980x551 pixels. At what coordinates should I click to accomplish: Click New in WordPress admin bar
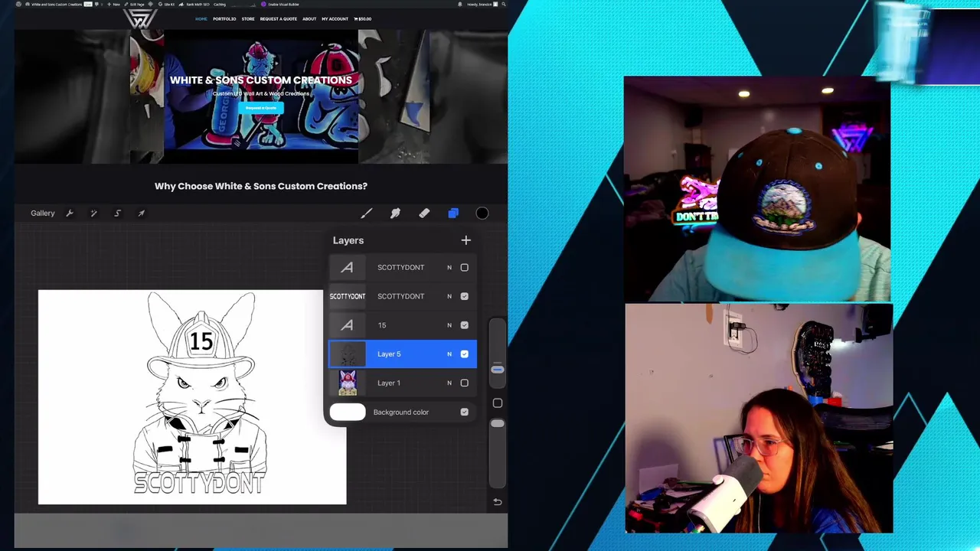113,5
